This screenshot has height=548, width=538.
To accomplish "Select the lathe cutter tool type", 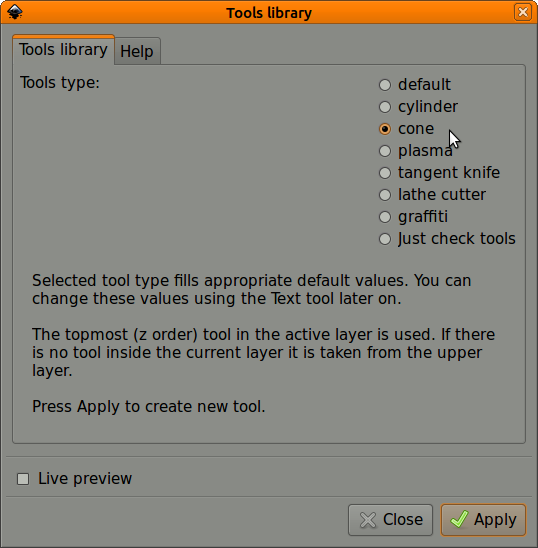I will tap(385, 195).
